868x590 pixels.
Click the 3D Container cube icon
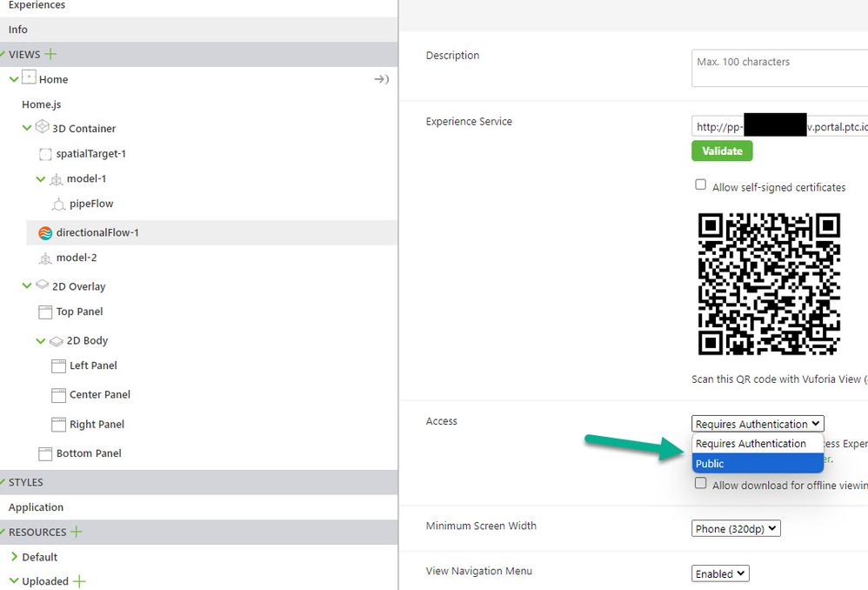click(42, 126)
